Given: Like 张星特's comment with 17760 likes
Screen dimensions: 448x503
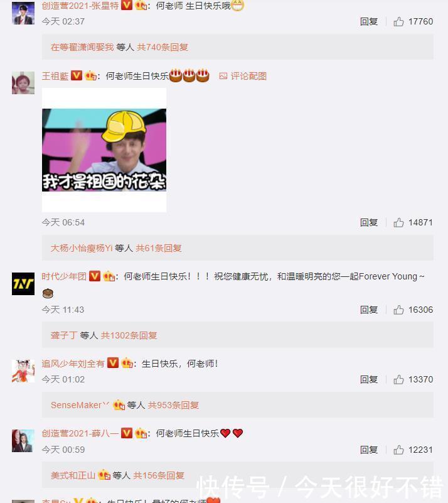Looking at the screenshot, I should click(x=398, y=21).
